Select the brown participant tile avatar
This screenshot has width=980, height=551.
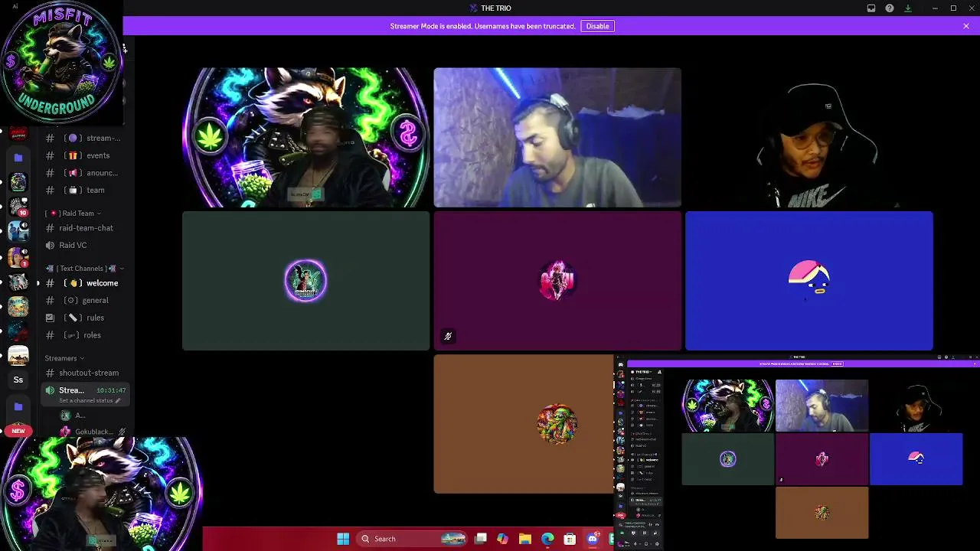pyautogui.click(x=557, y=424)
